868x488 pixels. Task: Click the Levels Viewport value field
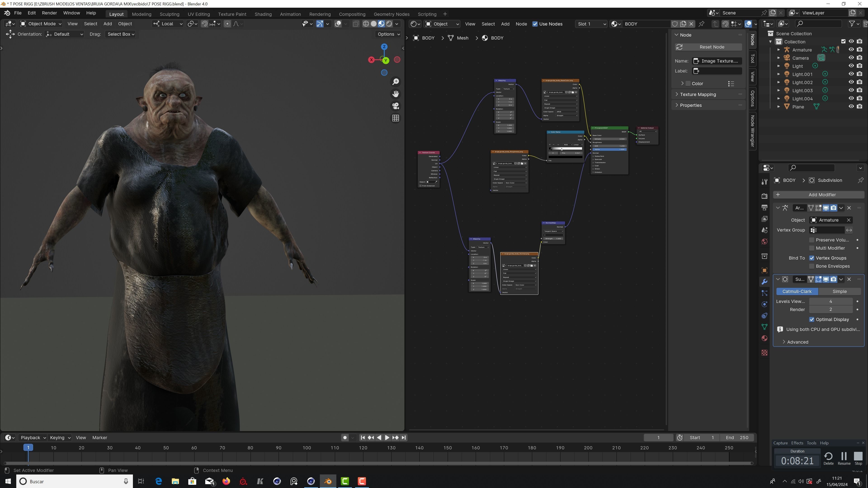(830, 301)
